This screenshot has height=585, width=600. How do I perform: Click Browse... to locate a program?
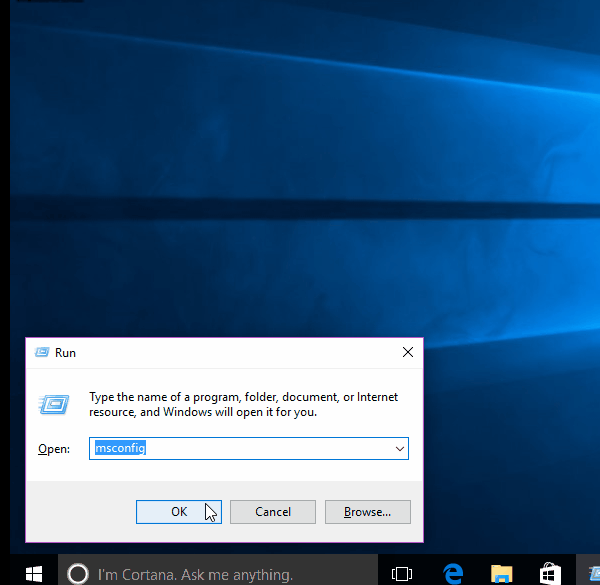click(367, 511)
